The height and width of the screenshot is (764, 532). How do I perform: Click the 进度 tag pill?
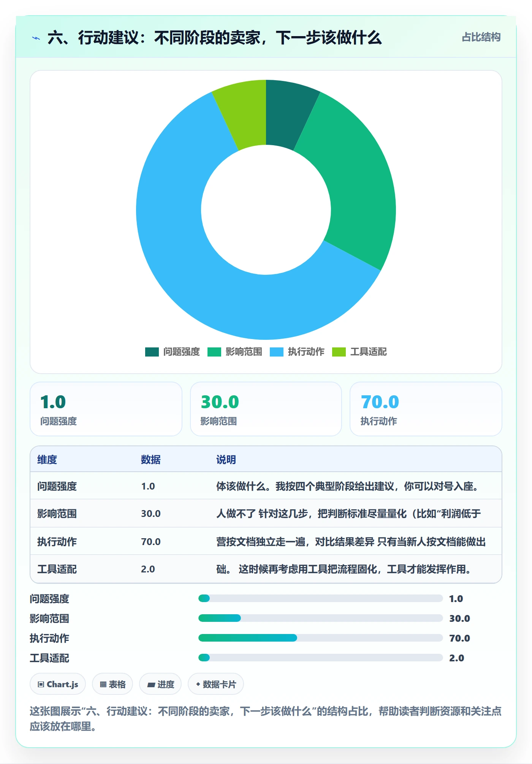[x=160, y=684]
